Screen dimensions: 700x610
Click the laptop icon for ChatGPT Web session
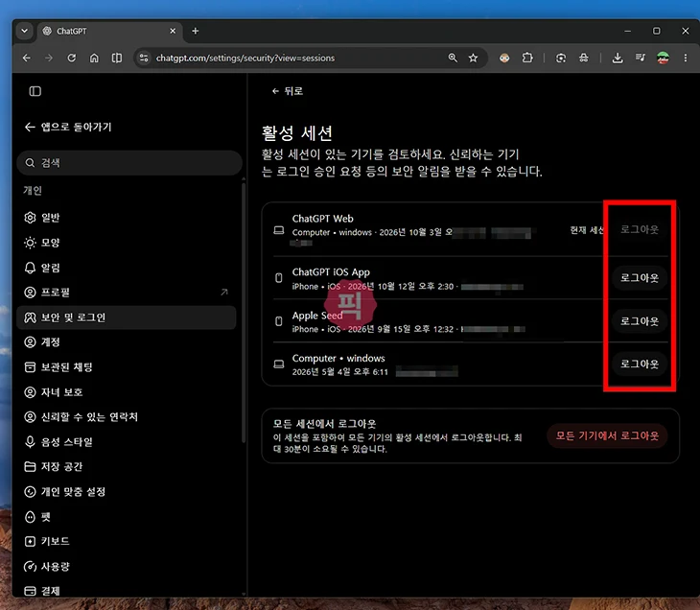279,230
